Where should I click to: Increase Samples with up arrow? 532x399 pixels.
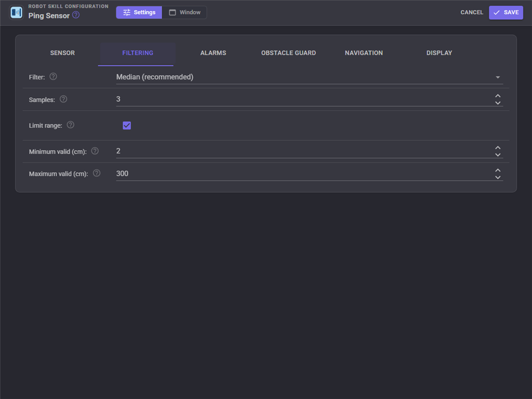pyautogui.click(x=498, y=96)
